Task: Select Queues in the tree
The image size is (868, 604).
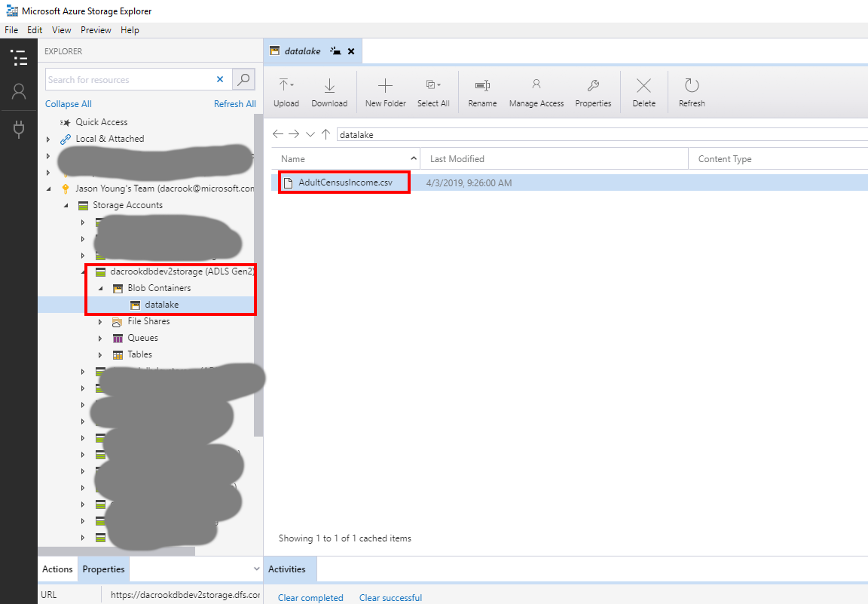Action: coord(143,338)
